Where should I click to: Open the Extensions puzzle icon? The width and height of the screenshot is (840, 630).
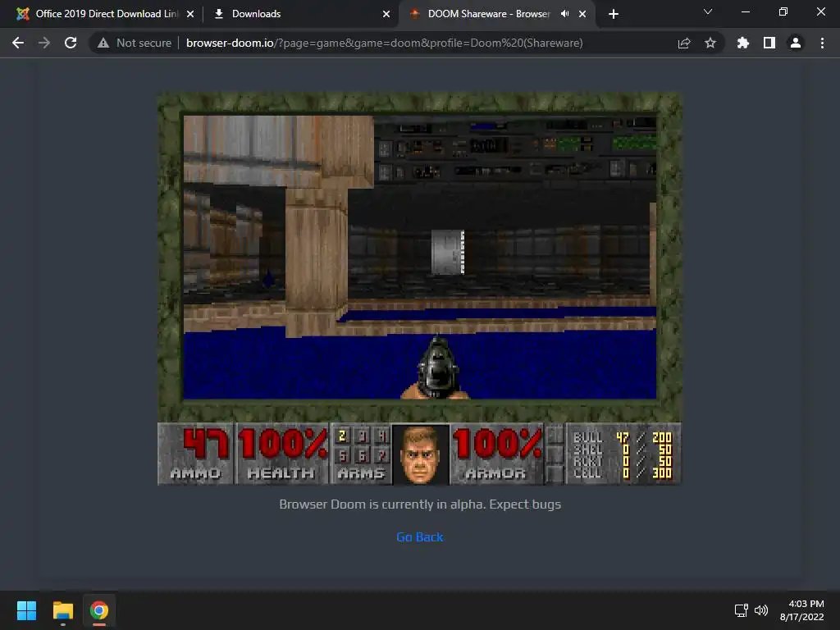[x=743, y=43]
